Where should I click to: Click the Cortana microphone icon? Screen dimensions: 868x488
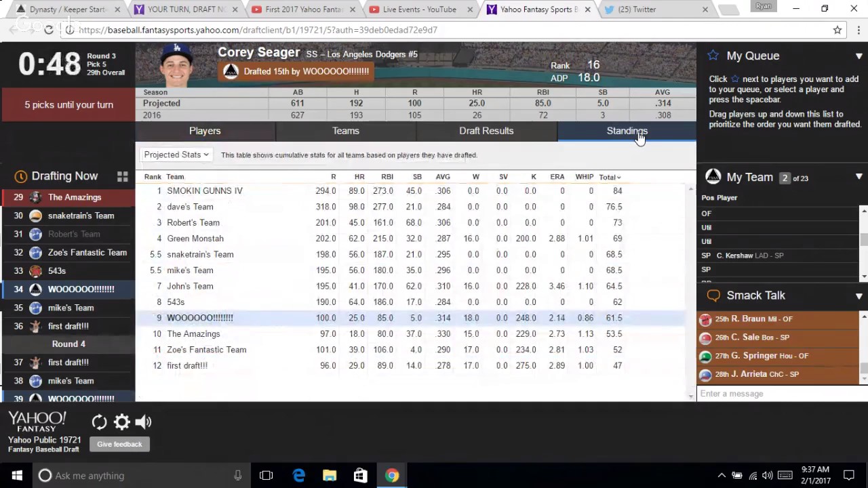tap(238, 475)
